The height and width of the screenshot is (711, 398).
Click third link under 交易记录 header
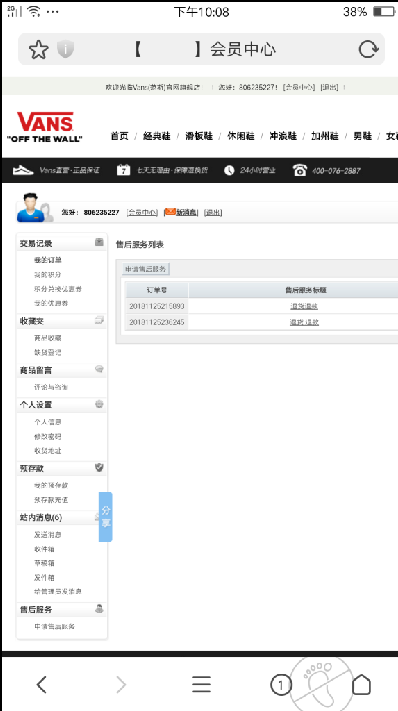(58, 289)
